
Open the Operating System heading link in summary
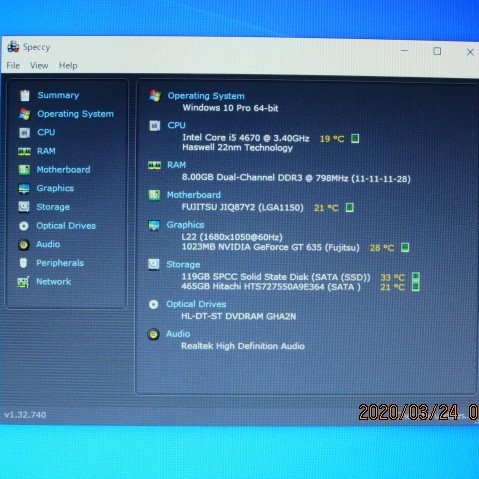[x=206, y=96]
